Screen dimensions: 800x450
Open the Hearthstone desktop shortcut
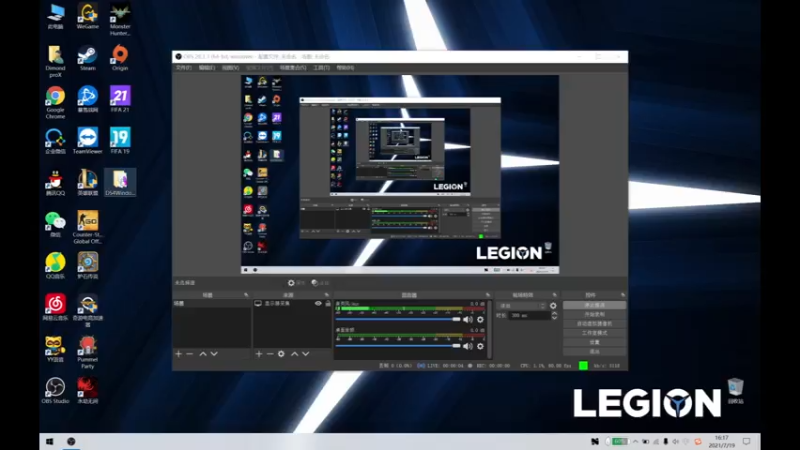[x=88, y=266]
